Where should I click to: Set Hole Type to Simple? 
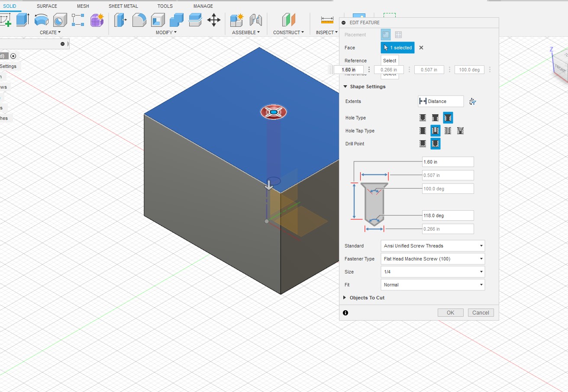[423, 118]
